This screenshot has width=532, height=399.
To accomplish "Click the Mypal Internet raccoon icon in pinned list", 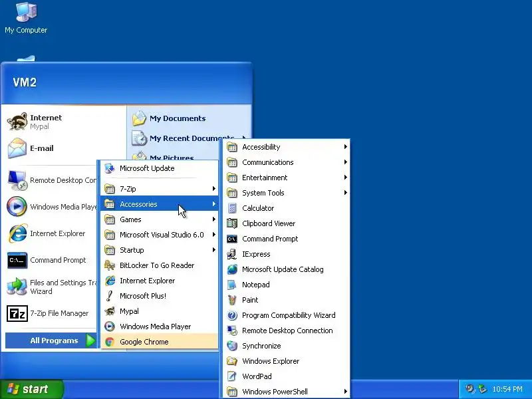I will click(17, 122).
